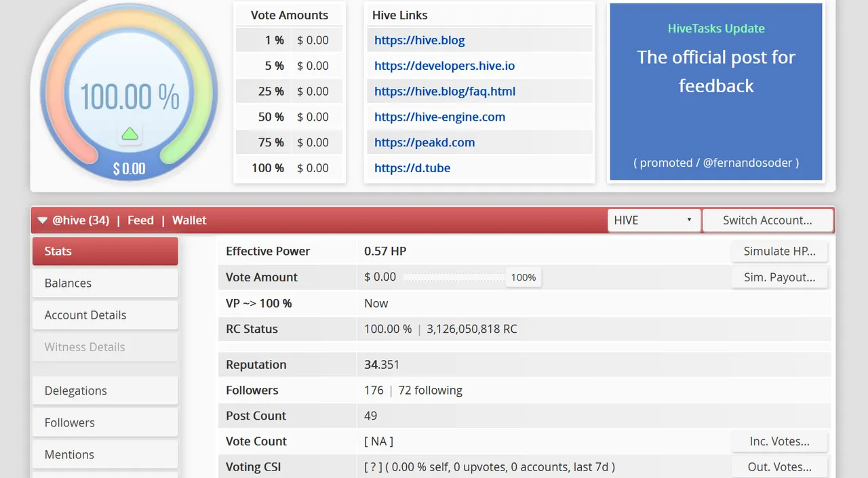This screenshot has height=478, width=868.
Task: Open the Feed link in header
Action: pyautogui.click(x=140, y=220)
